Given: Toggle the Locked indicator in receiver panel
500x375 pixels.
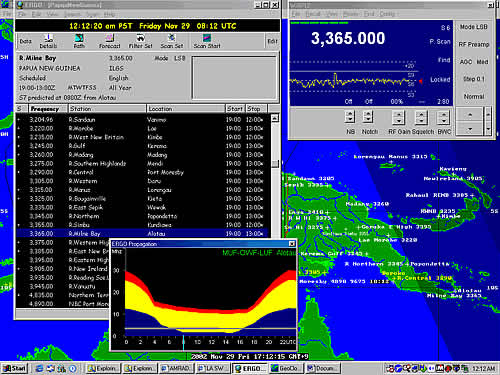Looking at the screenshot, I should (440, 80).
